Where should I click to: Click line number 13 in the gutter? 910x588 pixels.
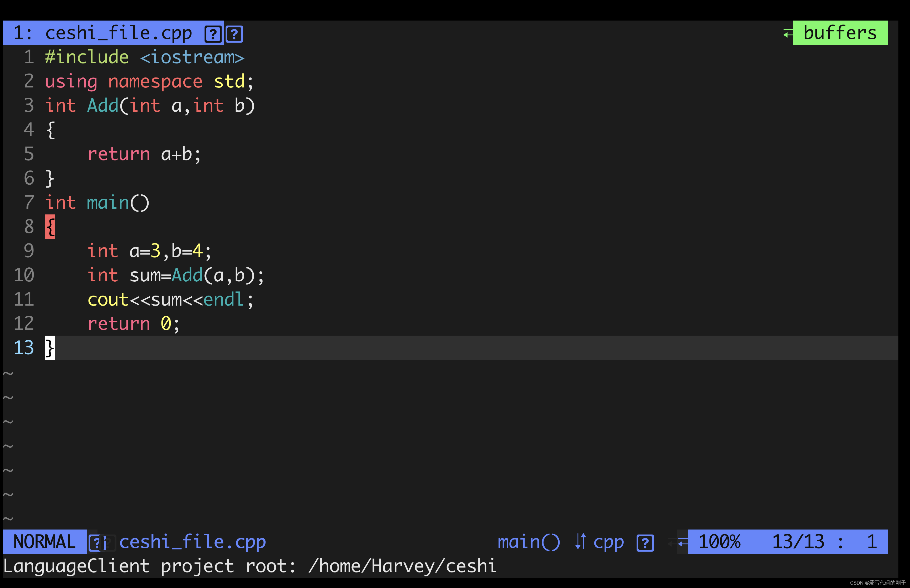pyautogui.click(x=24, y=348)
